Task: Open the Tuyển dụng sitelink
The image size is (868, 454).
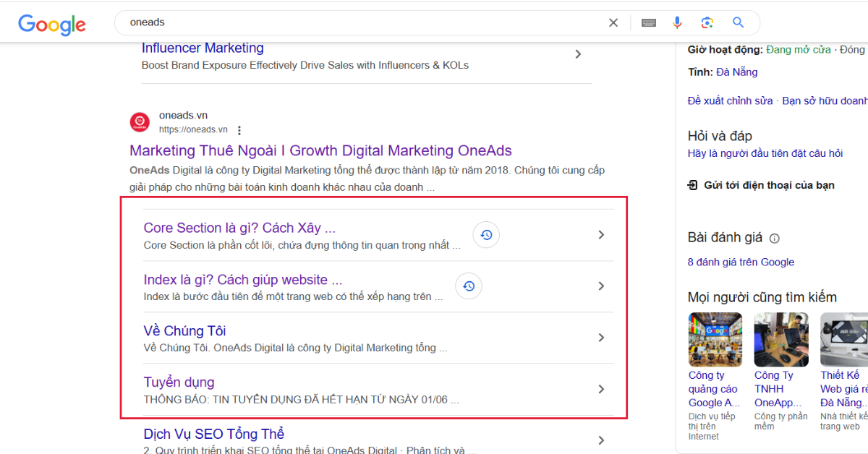Action: tap(179, 382)
